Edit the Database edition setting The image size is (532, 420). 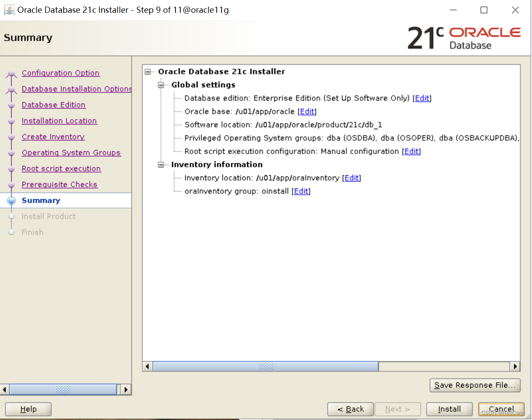point(422,98)
